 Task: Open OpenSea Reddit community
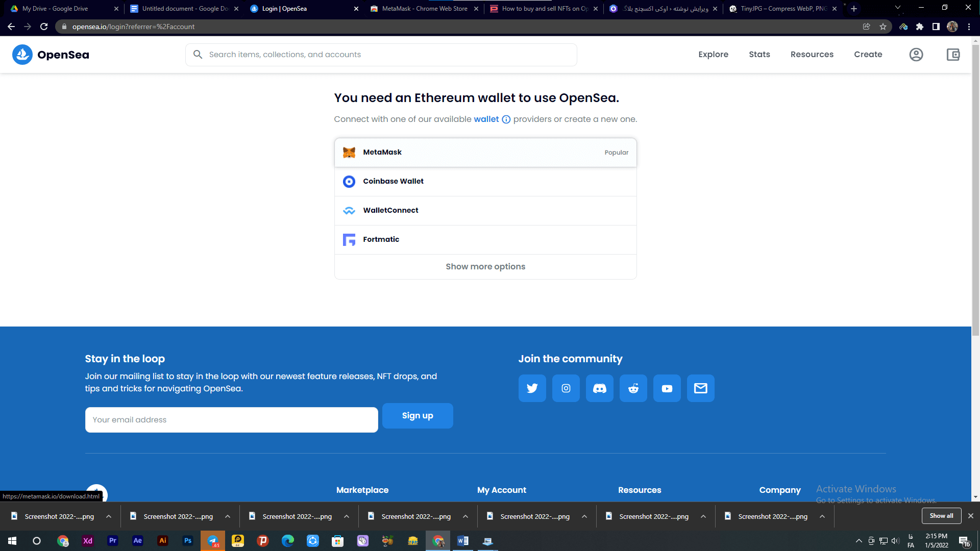click(633, 388)
